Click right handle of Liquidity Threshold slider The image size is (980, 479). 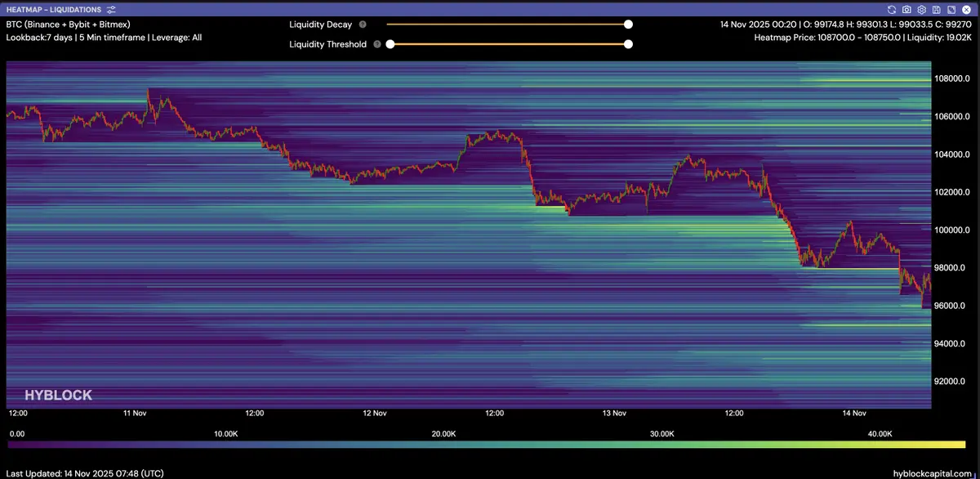628,44
